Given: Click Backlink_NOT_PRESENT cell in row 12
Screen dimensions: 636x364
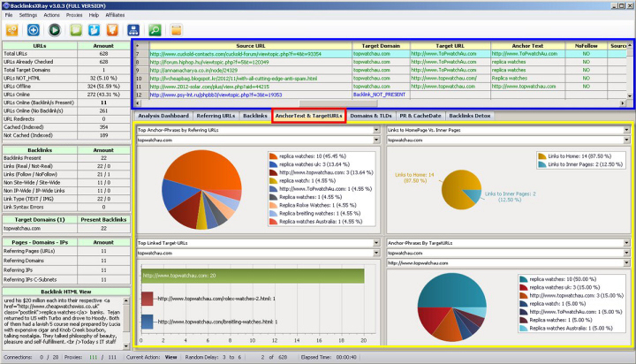Looking at the screenshot, I should click(x=379, y=95).
